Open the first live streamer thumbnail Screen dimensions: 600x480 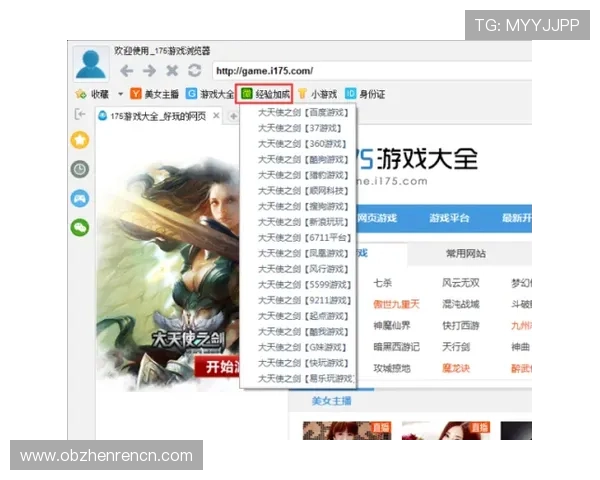pyautogui.click(x=347, y=431)
